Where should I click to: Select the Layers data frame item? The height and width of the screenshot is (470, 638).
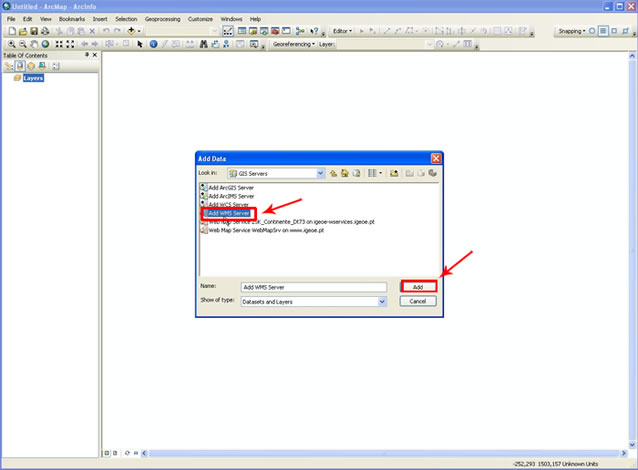pyautogui.click(x=33, y=78)
